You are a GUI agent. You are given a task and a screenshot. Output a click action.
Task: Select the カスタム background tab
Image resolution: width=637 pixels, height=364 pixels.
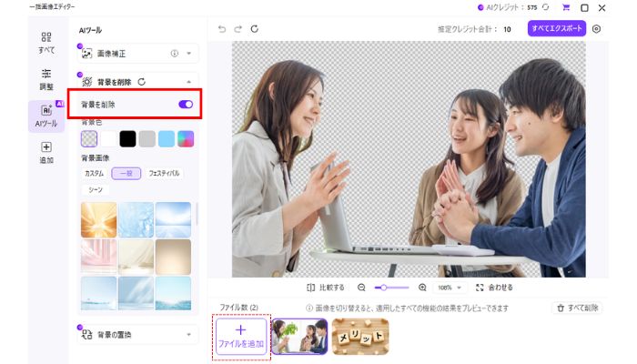pos(95,173)
